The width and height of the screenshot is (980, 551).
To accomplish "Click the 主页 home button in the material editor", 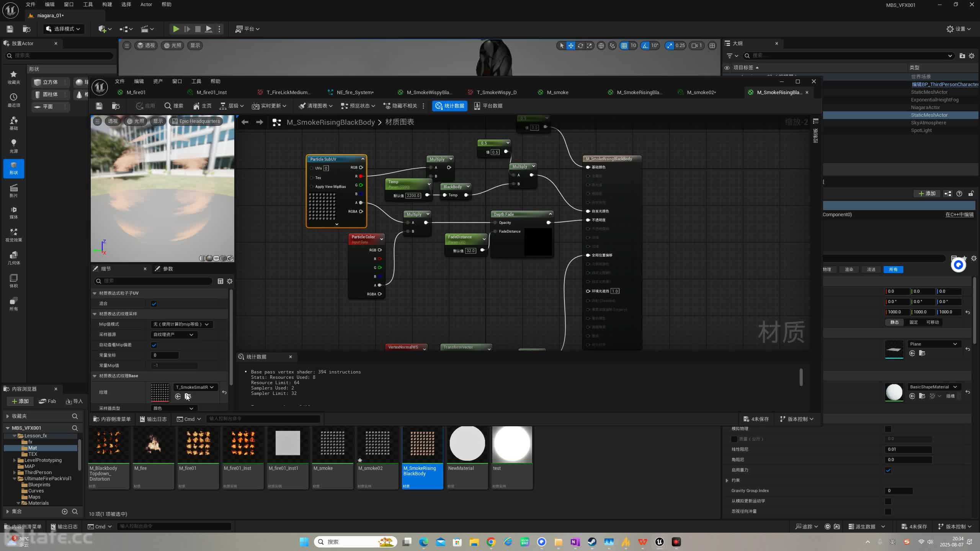I will [x=203, y=106].
